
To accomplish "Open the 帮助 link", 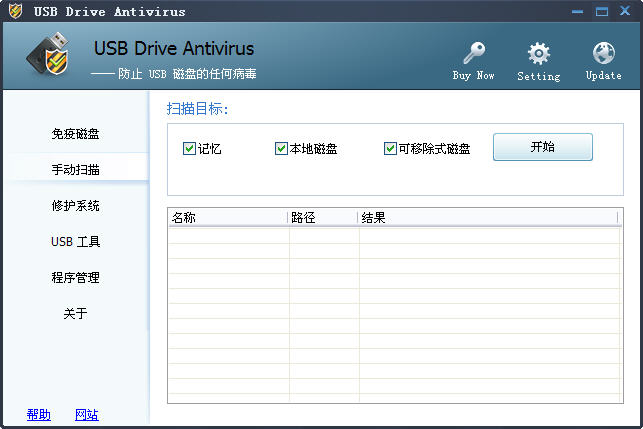I will [x=39, y=415].
